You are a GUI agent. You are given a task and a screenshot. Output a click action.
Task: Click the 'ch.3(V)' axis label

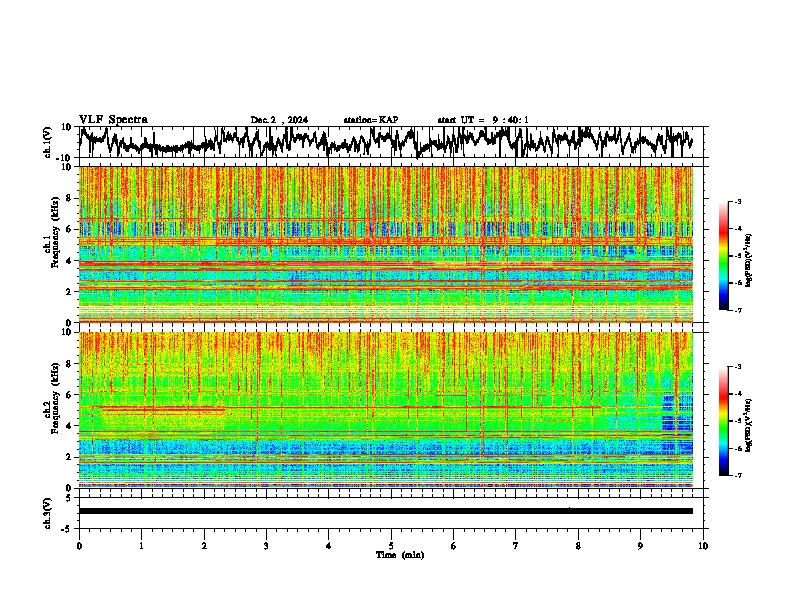(x=48, y=513)
